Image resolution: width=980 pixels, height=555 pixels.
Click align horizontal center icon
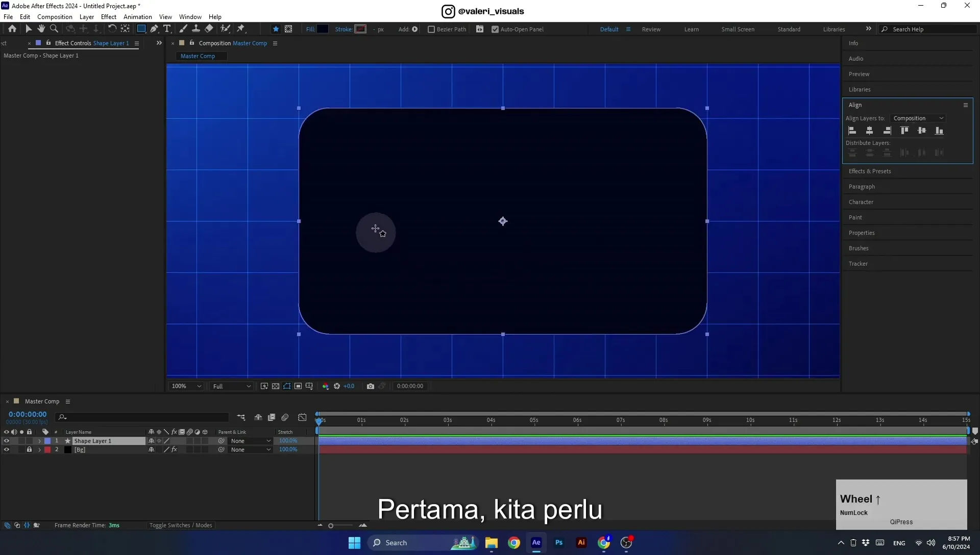(870, 131)
